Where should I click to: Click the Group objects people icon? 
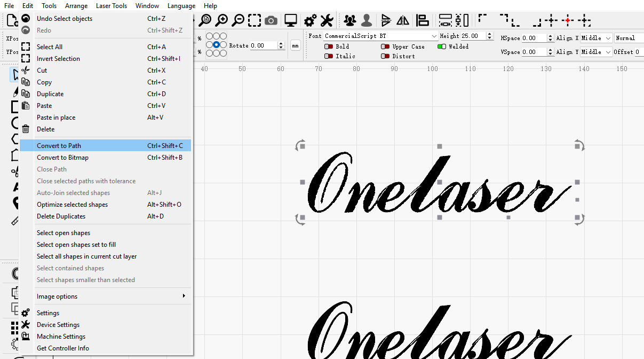tap(349, 20)
